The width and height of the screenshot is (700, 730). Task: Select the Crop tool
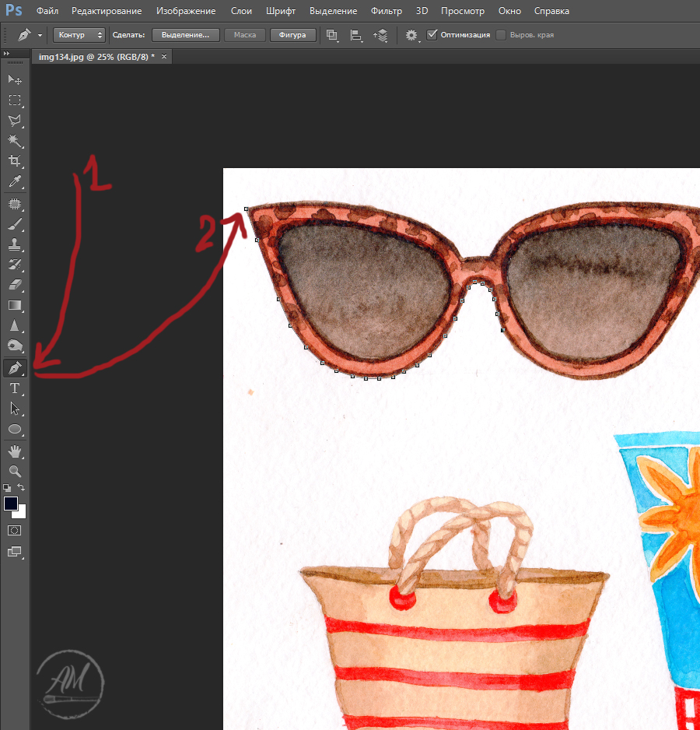pyautogui.click(x=14, y=161)
